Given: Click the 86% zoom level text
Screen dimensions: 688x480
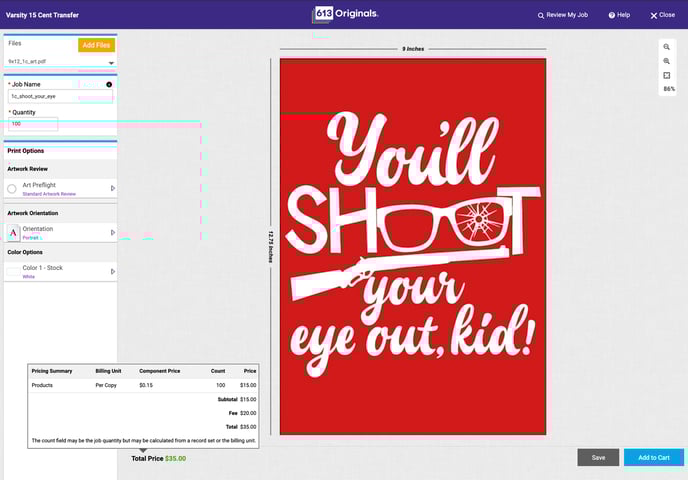Looking at the screenshot, I should 669,89.
